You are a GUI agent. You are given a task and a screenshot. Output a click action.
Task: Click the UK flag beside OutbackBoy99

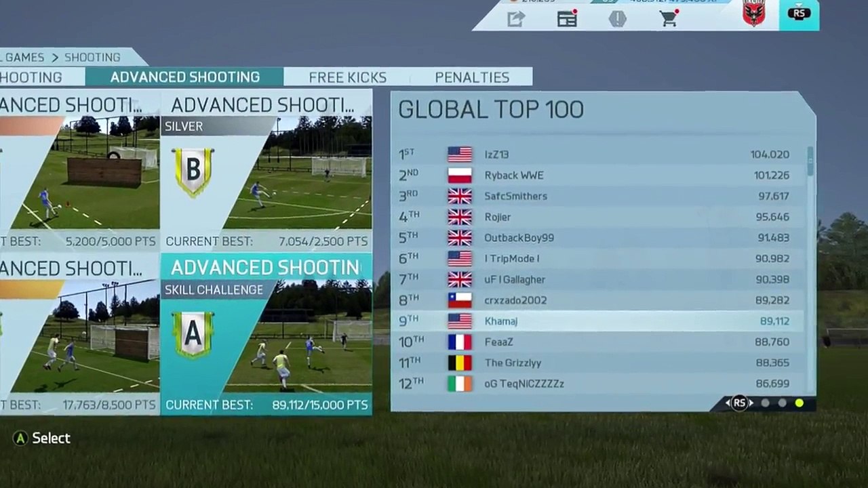pyautogui.click(x=460, y=238)
